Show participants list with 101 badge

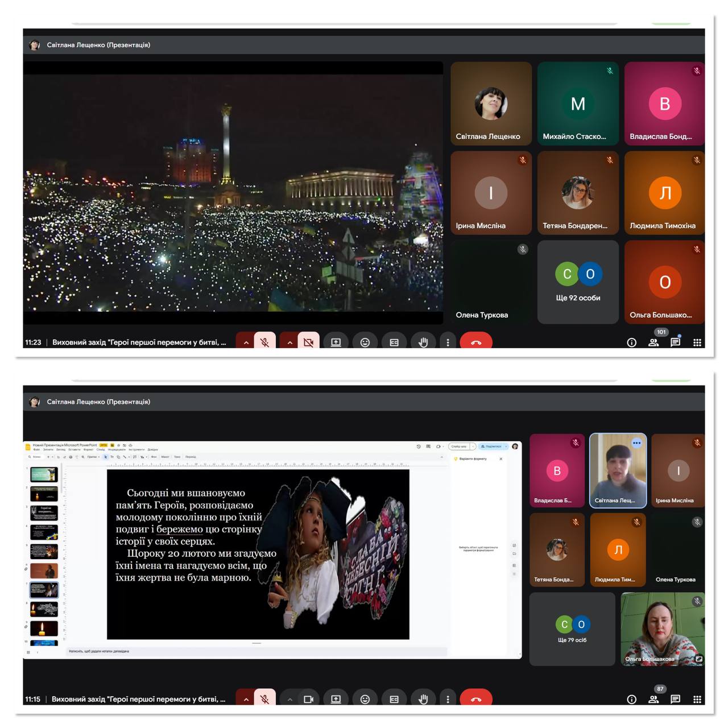(x=653, y=342)
